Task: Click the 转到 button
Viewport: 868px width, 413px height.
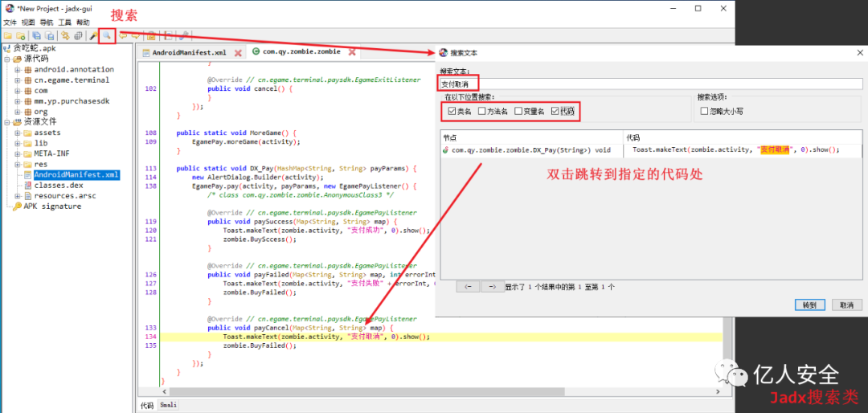Action: 810,305
